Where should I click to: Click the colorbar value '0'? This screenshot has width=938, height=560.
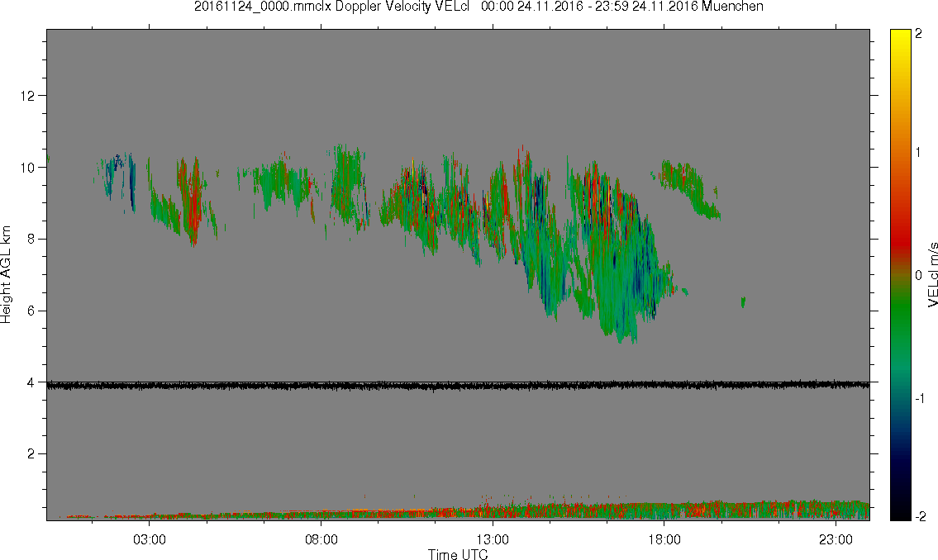(x=918, y=275)
